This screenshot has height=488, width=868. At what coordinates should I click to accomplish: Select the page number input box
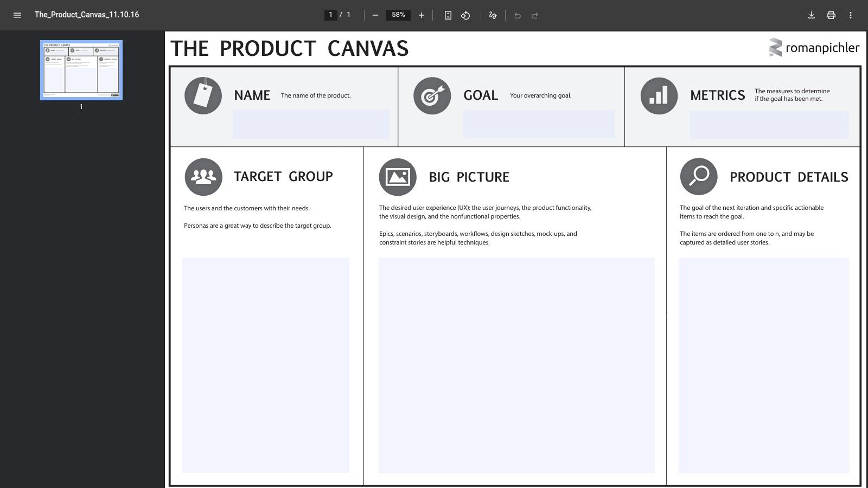330,15
